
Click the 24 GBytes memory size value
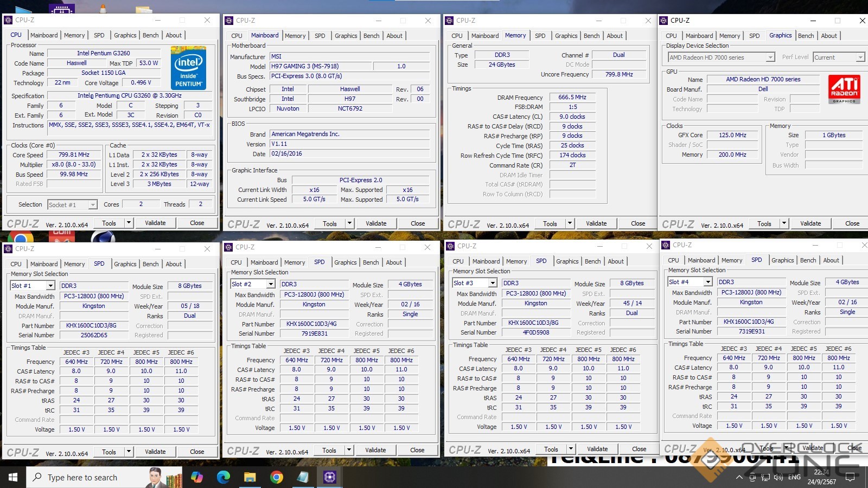pyautogui.click(x=502, y=65)
